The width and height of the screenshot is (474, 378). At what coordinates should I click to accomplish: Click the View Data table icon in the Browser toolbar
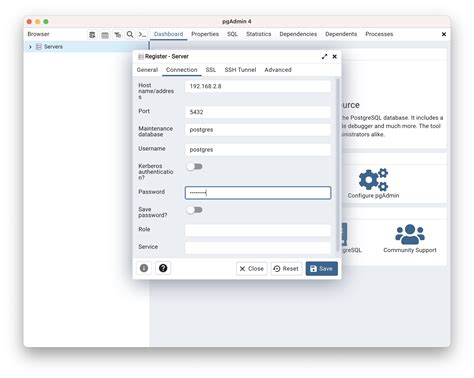105,35
